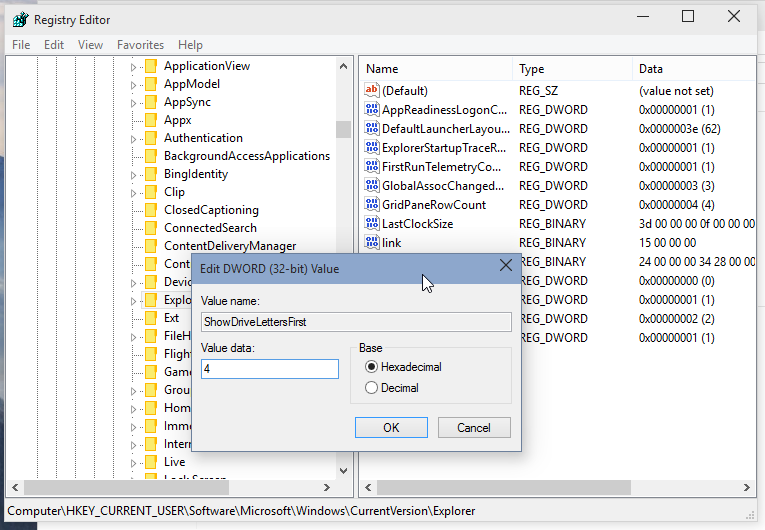Click the BingIdentity folder icon
The height and width of the screenshot is (530, 765).
point(151,174)
